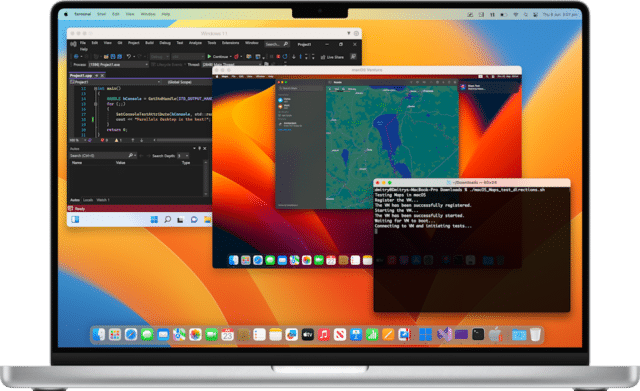The width and height of the screenshot is (640, 391).
Task: Open Windows taskbar search magnifier icon
Action: point(167,220)
